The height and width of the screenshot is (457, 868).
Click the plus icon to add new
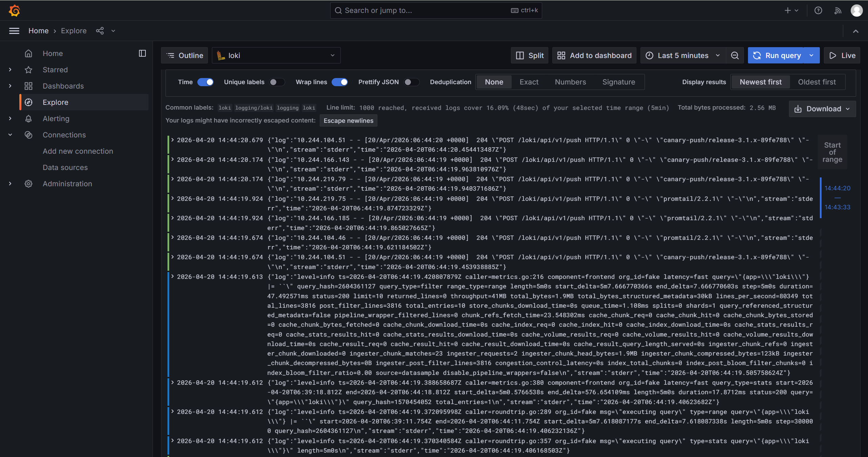(x=788, y=11)
